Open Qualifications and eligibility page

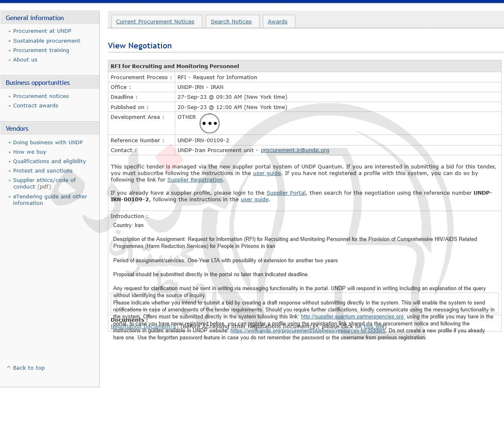(50, 161)
